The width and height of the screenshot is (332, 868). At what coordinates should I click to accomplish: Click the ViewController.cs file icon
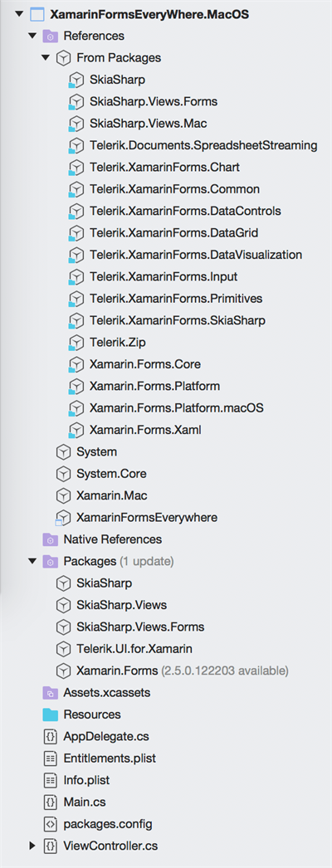point(51,846)
